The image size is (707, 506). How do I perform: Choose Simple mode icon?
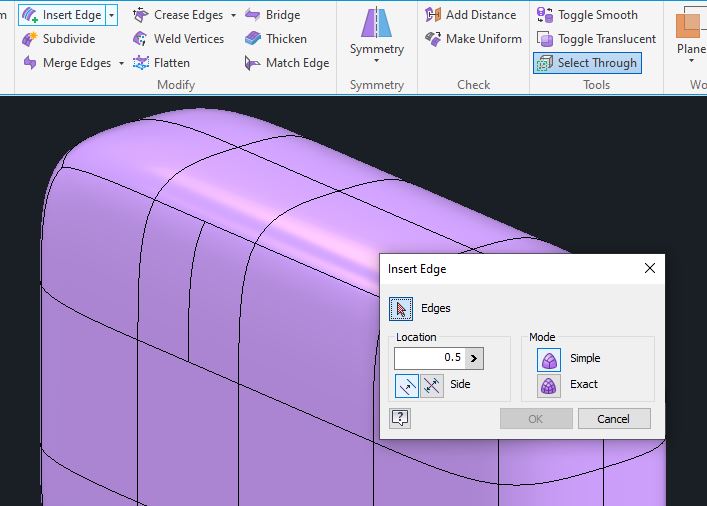tap(549, 360)
